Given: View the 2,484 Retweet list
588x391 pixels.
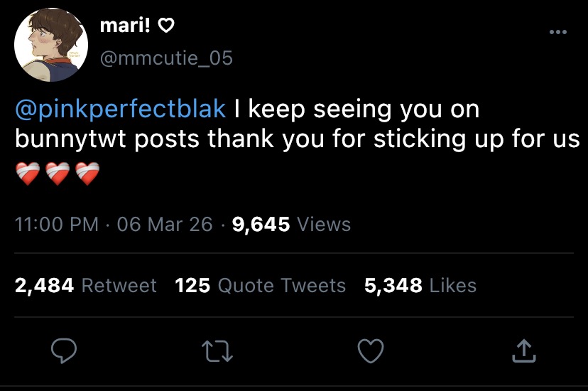Looking at the screenshot, I should tap(85, 286).
